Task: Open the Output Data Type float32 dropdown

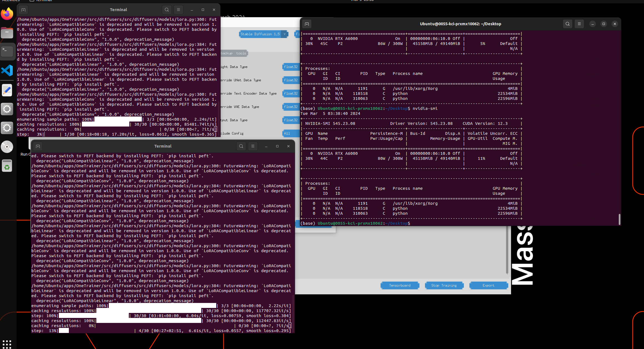Action: [291, 120]
